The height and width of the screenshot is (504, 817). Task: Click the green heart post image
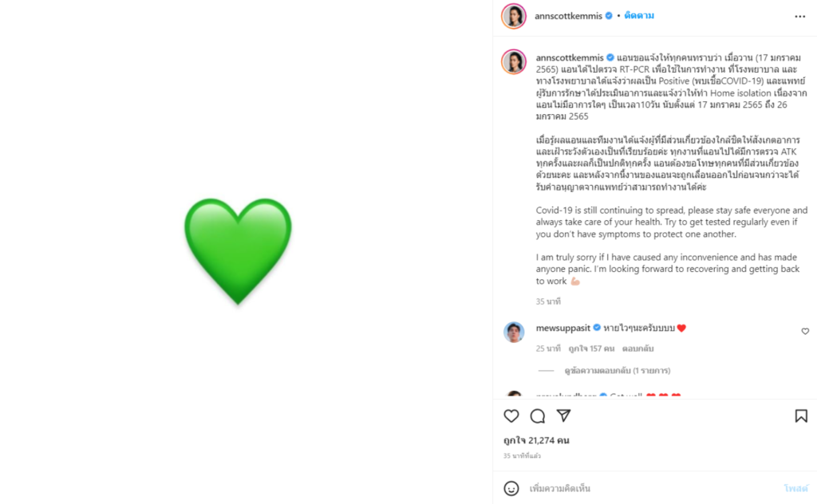238,251
